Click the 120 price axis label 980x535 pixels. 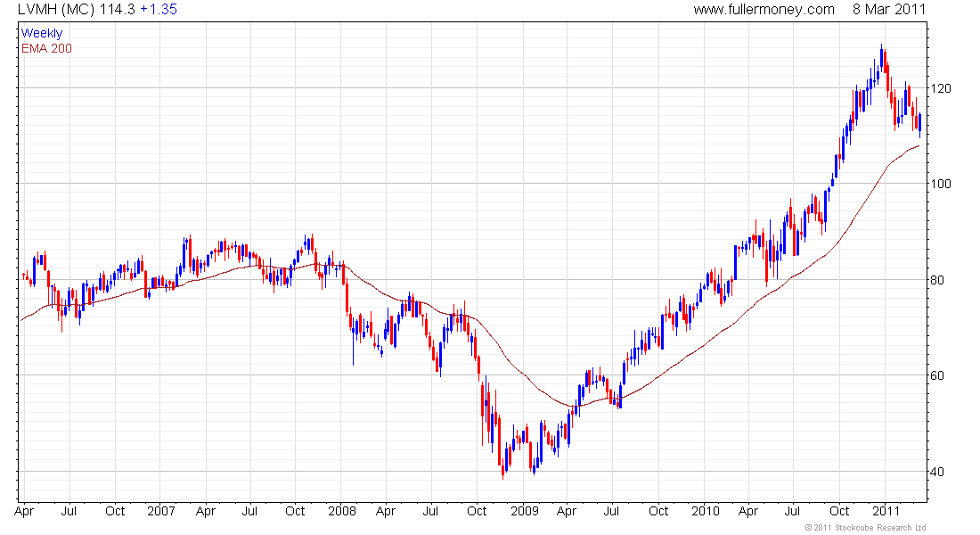pos(941,88)
